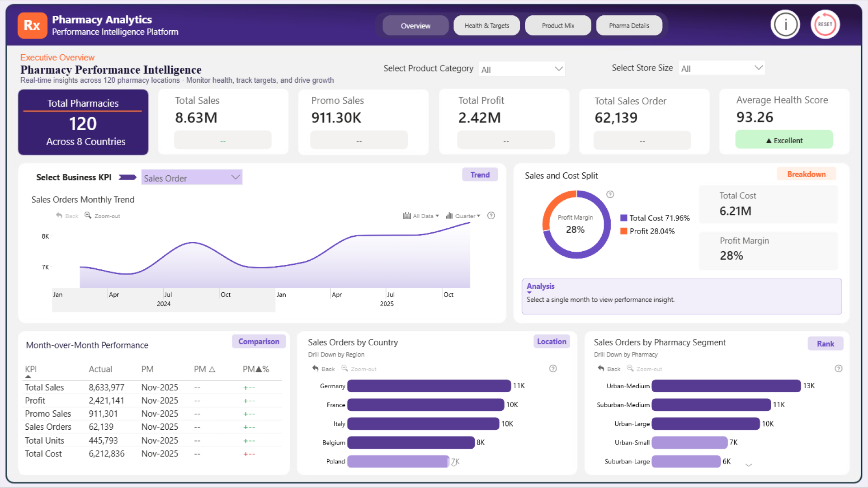Open Select Product Category dropdown
This screenshot has width=868, height=488.
(522, 69)
